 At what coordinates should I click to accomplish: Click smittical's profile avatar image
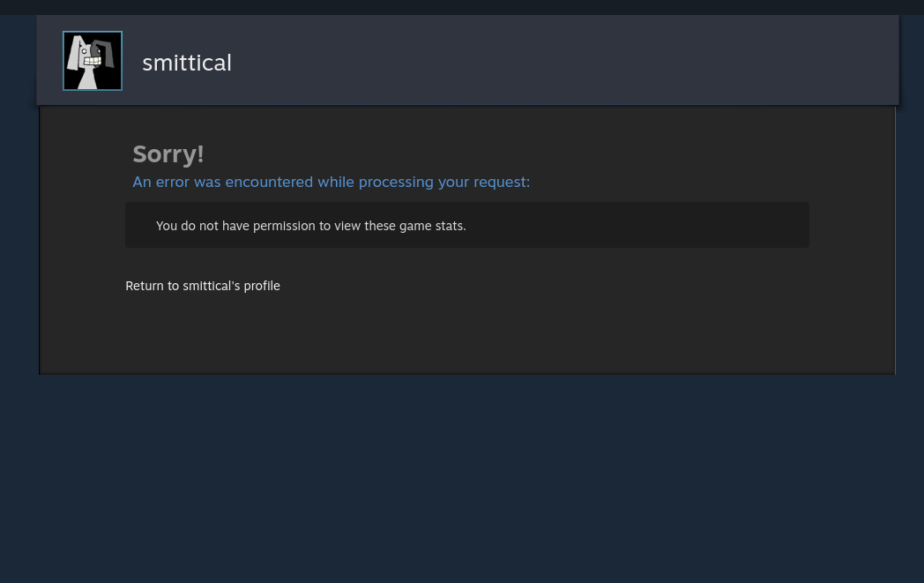93,61
